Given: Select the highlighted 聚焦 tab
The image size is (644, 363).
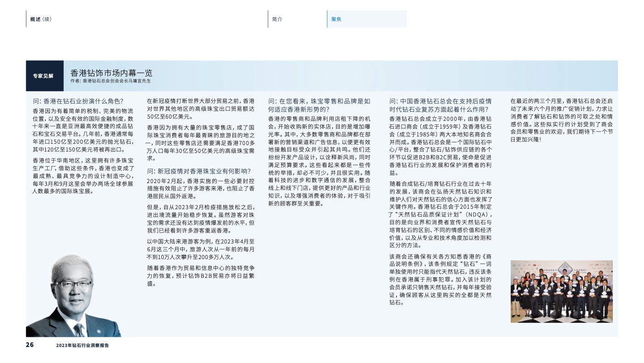Looking at the screenshot, I should [336, 19].
